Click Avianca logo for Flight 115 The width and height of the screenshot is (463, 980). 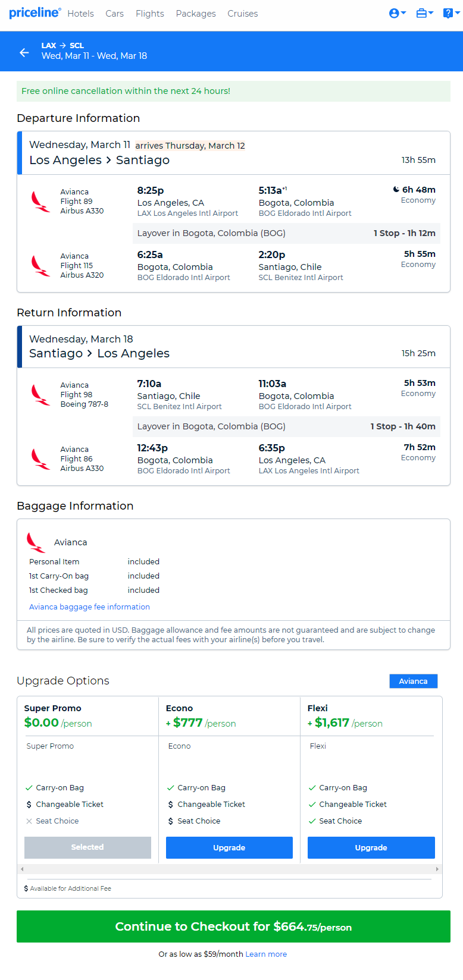40,266
